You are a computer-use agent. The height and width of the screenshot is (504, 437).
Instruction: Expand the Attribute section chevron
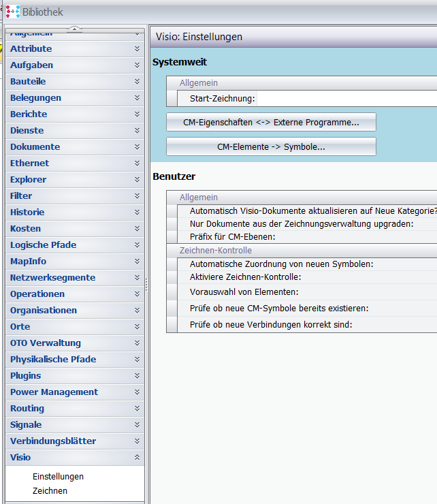[137, 49]
